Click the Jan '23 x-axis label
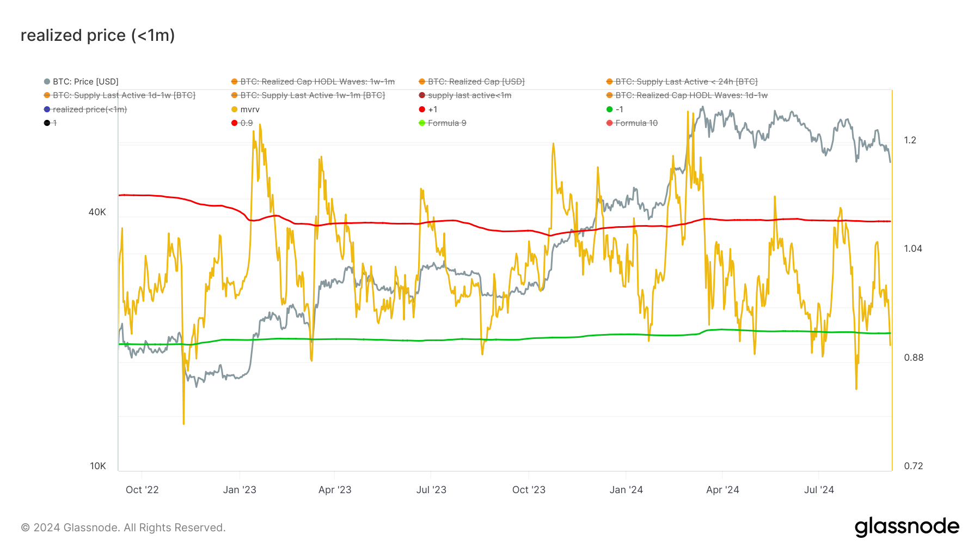The width and height of the screenshot is (980, 552). (240, 490)
